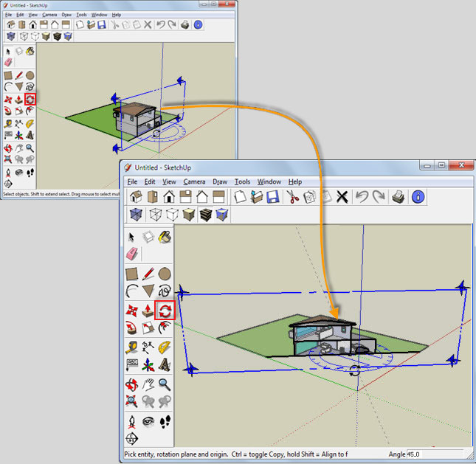
Task: Open Camera menu in back window
Action: point(49,15)
